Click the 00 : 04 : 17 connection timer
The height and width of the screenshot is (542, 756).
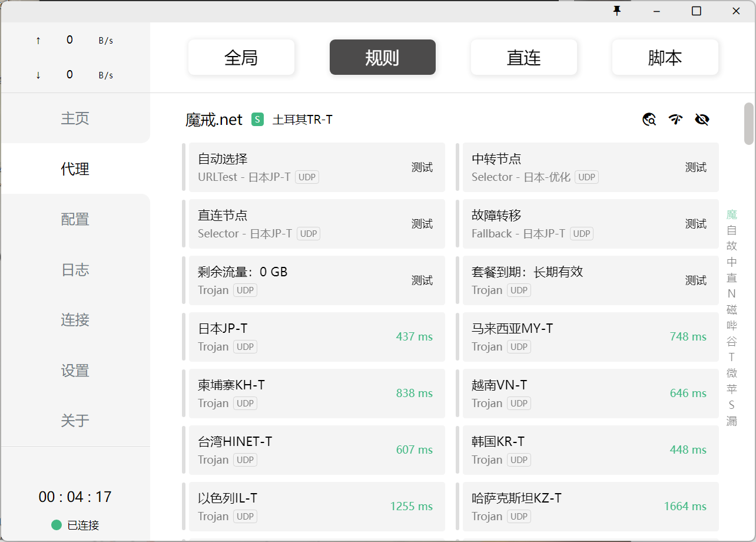pyautogui.click(x=75, y=497)
